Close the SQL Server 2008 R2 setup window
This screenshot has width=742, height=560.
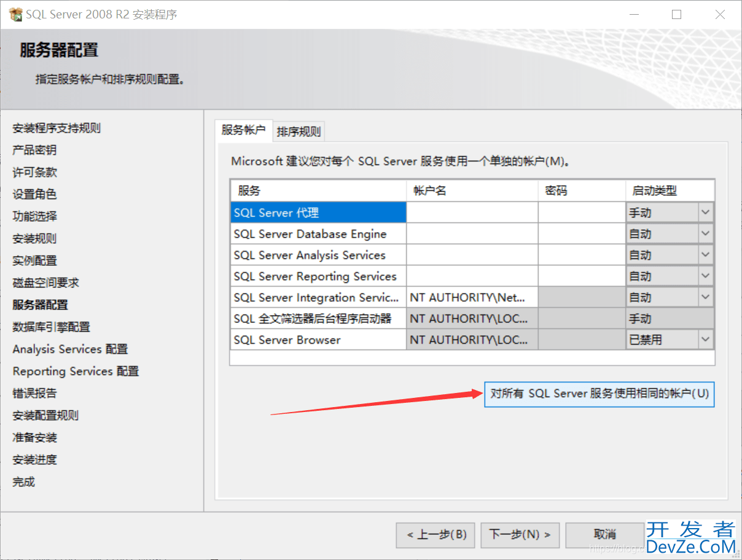pyautogui.click(x=720, y=14)
